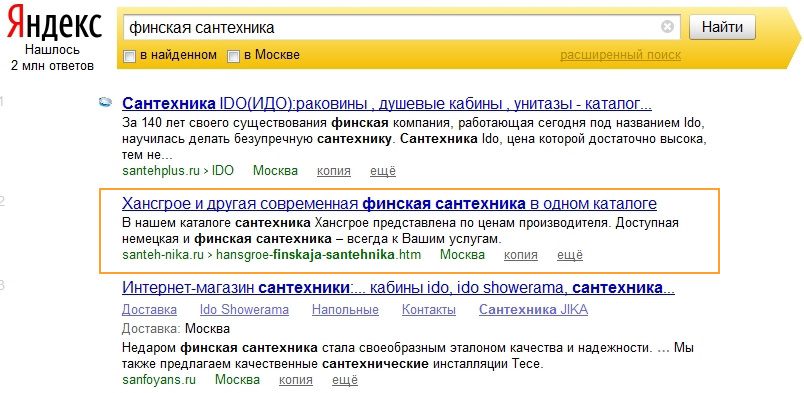This screenshot has width=804, height=393.
Task: Click the "Доставка: Москва" delivery text
Action: [176, 328]
